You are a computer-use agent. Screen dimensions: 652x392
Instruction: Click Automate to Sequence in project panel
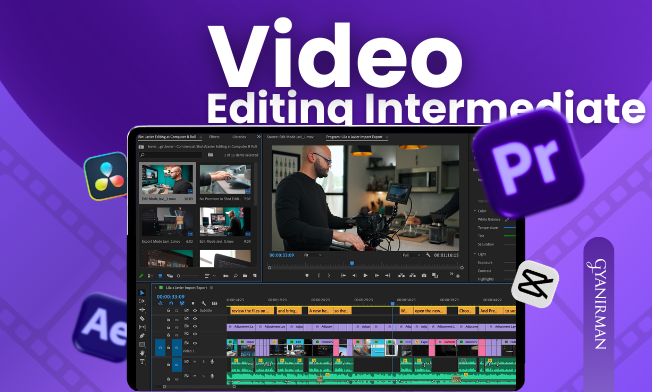[x=226, y=276]
